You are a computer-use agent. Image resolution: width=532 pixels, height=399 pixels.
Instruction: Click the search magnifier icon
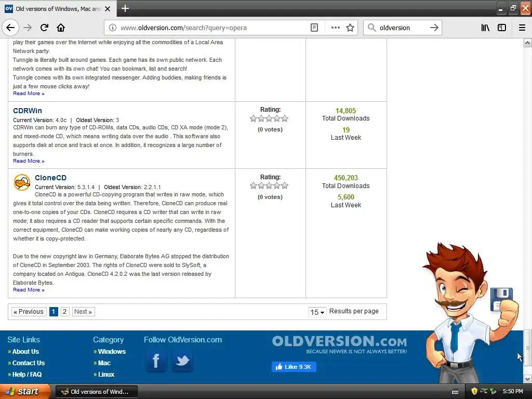tap(371, 28)
